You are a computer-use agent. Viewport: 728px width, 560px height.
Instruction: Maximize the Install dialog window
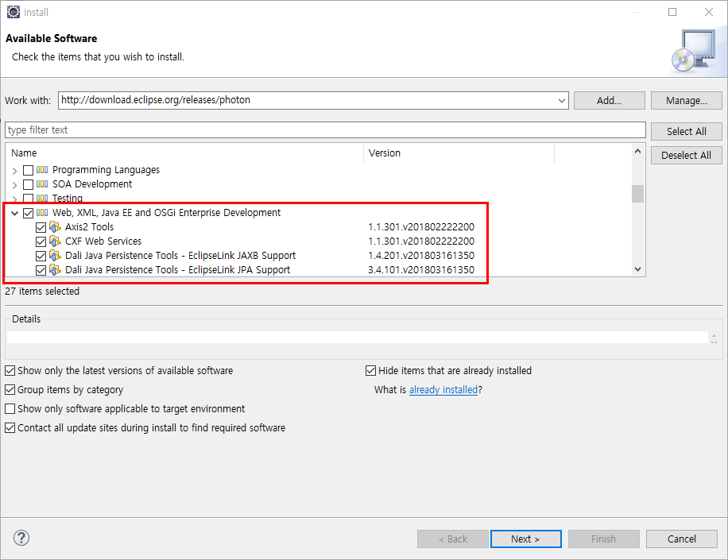672,12
